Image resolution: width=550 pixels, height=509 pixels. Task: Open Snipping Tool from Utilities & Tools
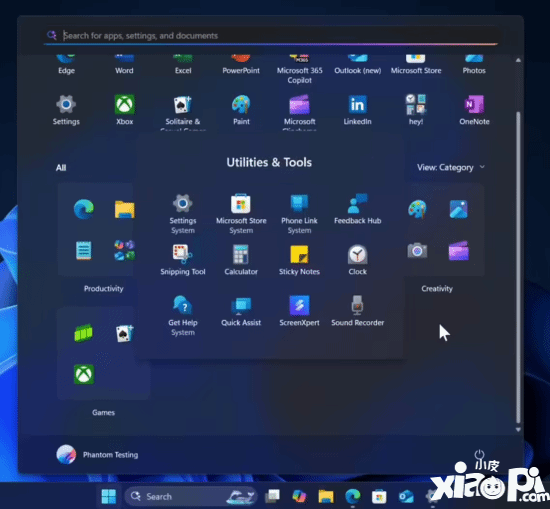click(182, 260)
